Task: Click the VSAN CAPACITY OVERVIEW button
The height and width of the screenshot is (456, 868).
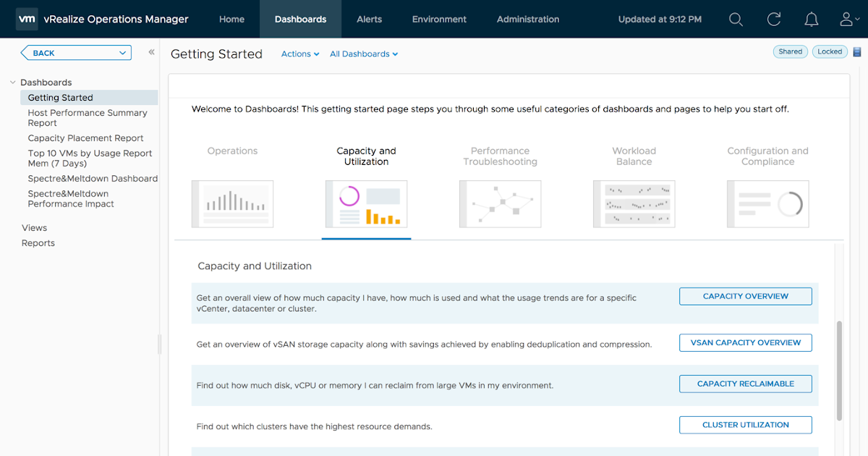Action: coord(745,342)
